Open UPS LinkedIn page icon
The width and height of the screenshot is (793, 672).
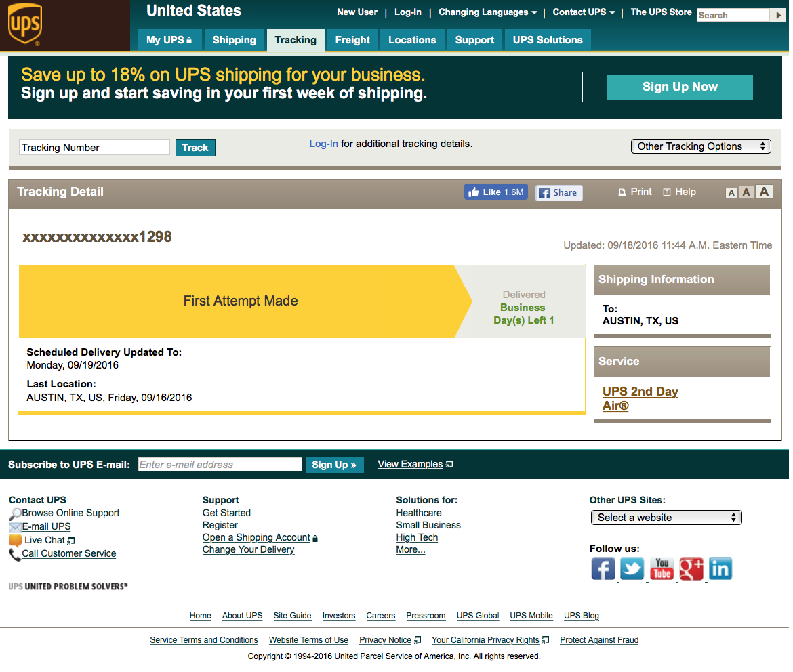point(720,569)
